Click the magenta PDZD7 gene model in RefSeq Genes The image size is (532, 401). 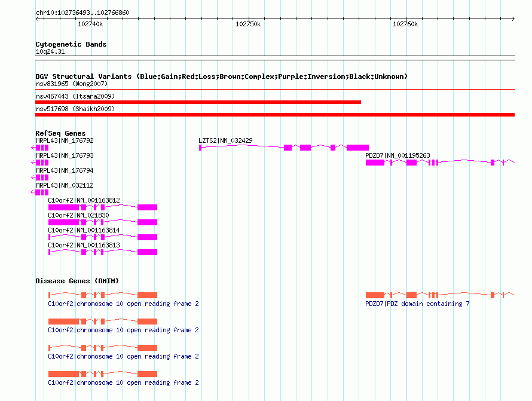coord(440,163)
